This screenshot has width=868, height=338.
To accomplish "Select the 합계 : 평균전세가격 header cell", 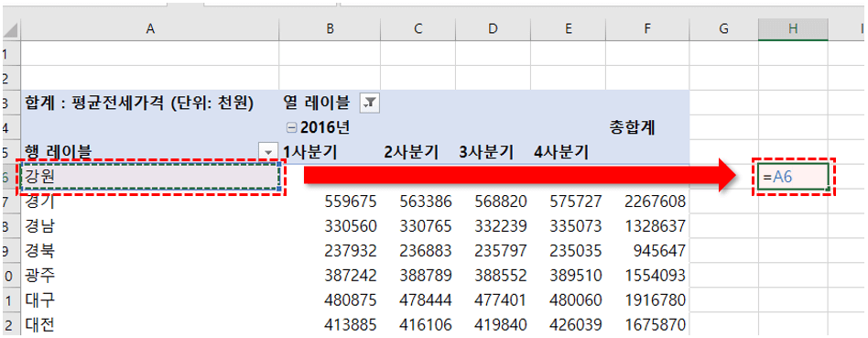I will pyautogui.click(x=139, y=103).
